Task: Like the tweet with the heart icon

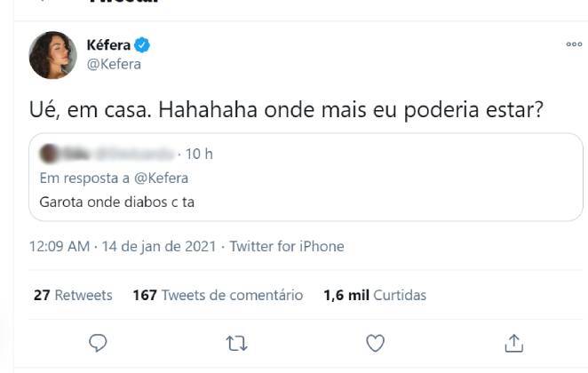Action: (x=376, y=342)
